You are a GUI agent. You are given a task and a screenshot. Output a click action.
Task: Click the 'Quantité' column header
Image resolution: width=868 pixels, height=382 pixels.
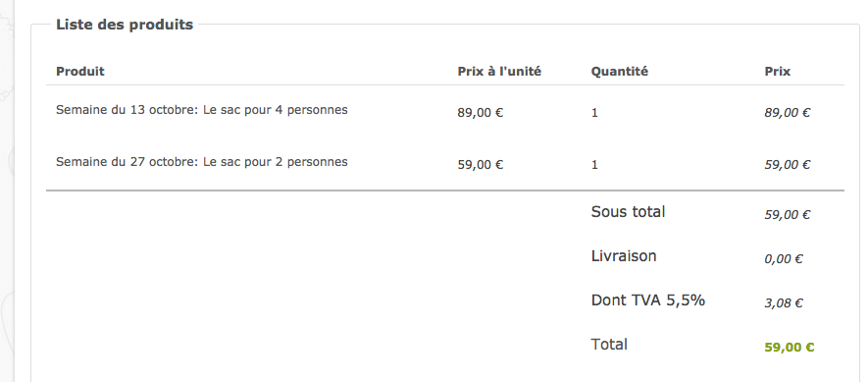[x=620, y=72]
